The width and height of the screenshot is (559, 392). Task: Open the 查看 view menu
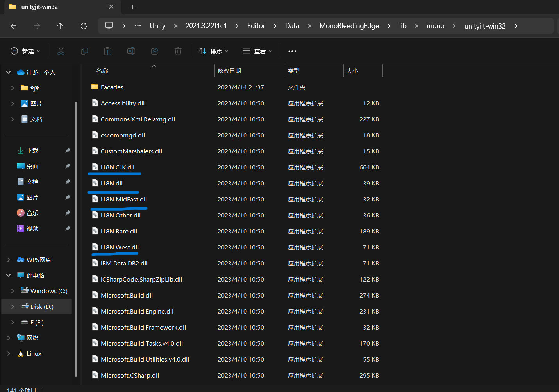(257, 51)
